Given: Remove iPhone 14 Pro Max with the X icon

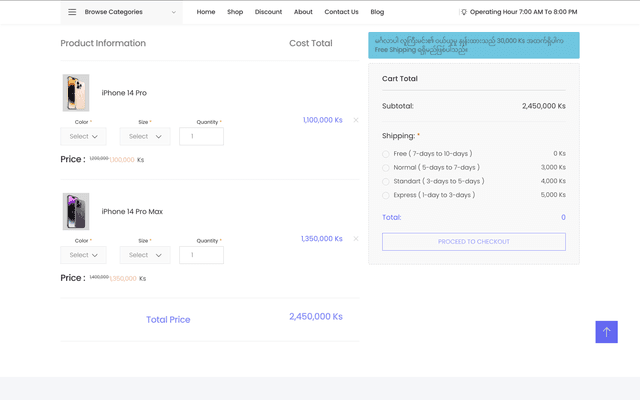Looking at the screenshot, I should point(356,239).
